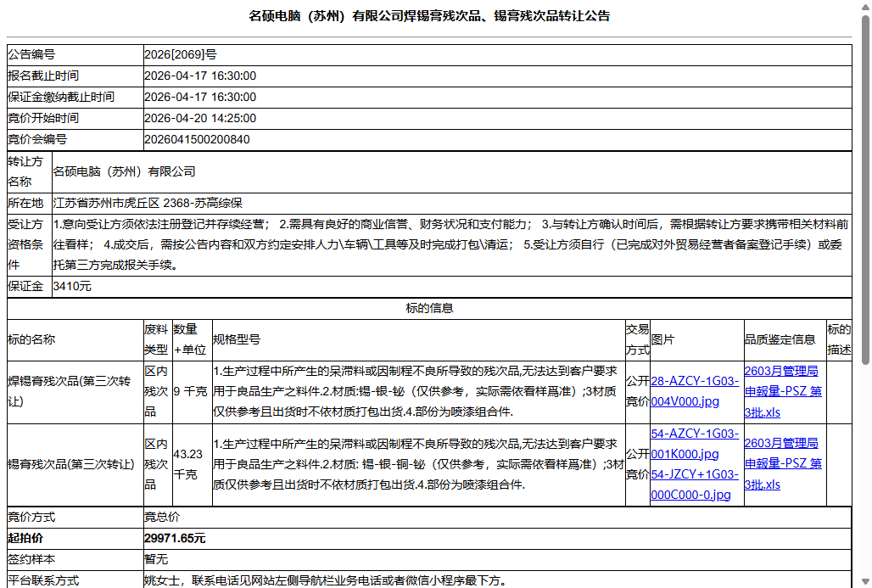Screen dimensions: 872x588
Task: Click the 标的描述 column header
Action: [x=839, y=339]
